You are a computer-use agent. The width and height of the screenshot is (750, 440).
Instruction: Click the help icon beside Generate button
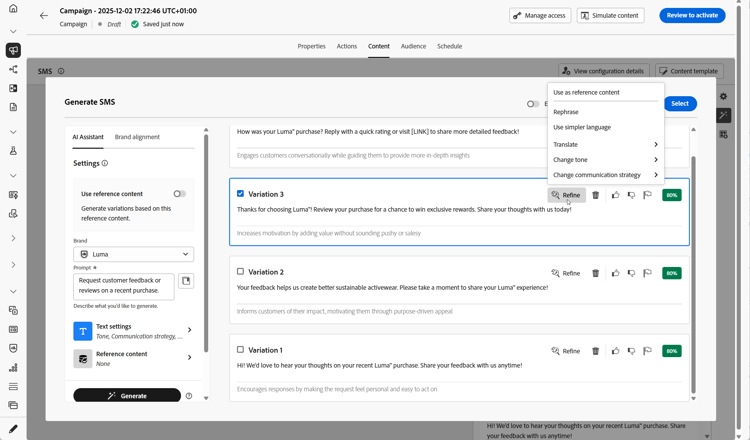click(189, 396)
